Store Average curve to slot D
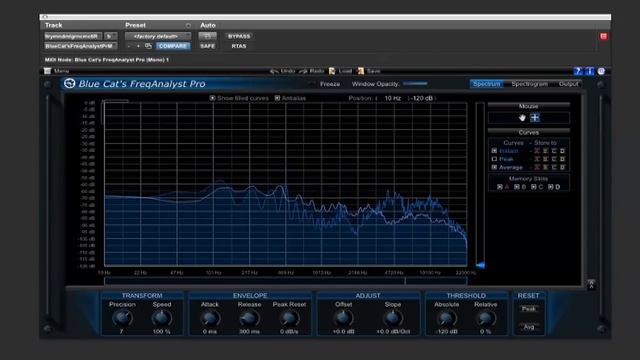 [562, 167]
